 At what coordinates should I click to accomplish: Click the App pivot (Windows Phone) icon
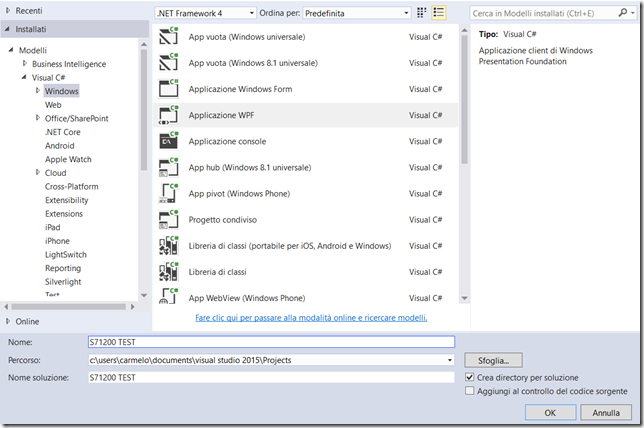click(x=168, y=193)
